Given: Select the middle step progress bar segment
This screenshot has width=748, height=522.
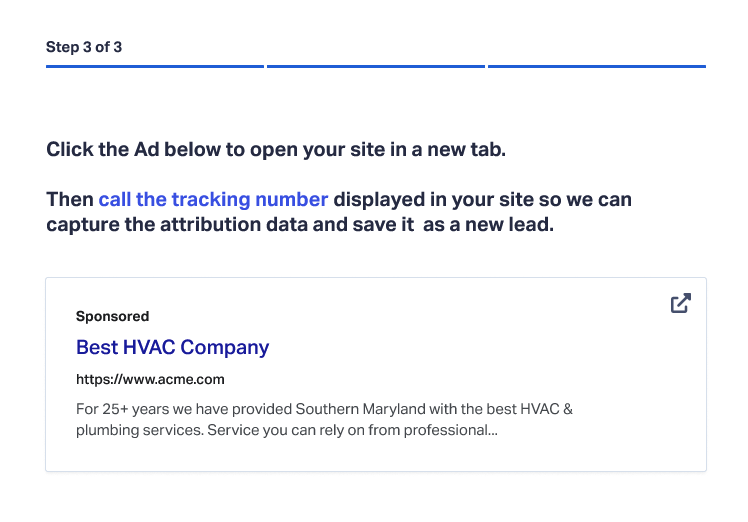Looking at the screenshot, I should (x=376, y=66).
